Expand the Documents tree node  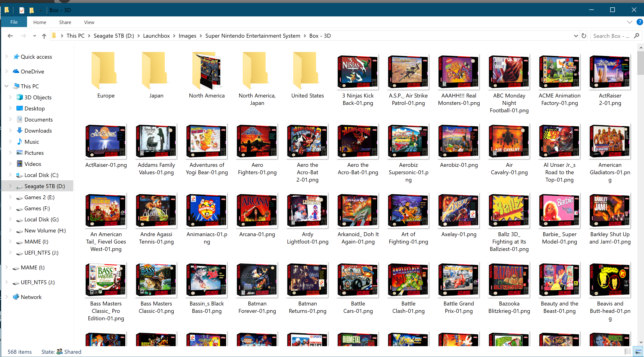pos(10,119)
